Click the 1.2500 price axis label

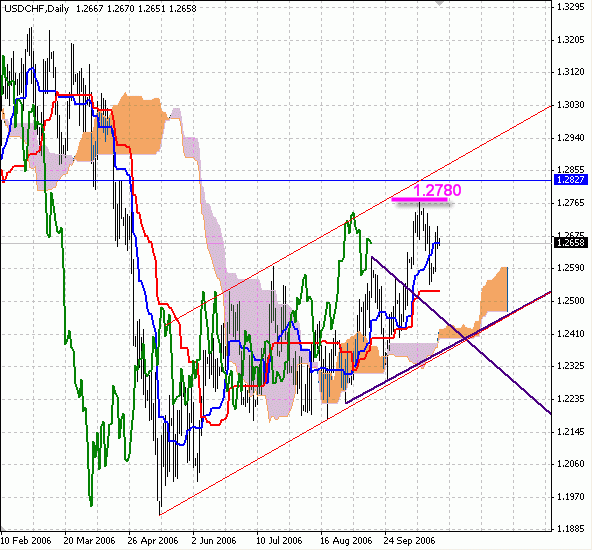(x=570, y=301)
